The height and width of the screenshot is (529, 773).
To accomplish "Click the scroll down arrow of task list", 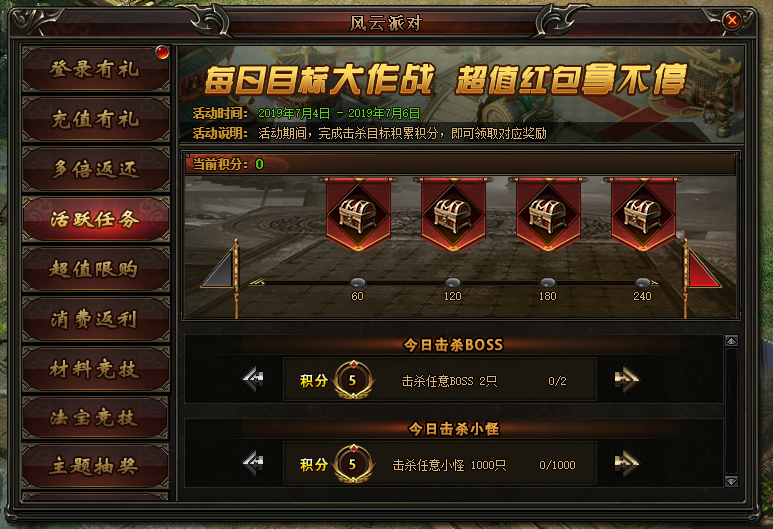I will click(x=732, y=481).
